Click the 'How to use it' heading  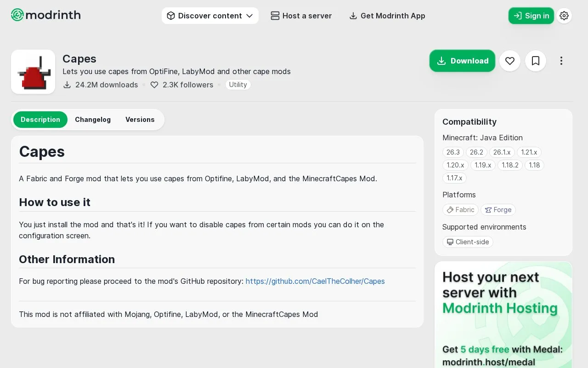pos(55,202)
